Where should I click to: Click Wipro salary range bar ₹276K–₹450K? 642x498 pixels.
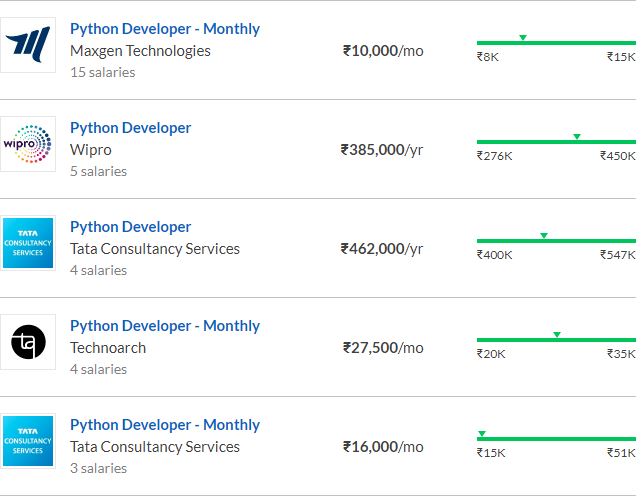(556, 142)
